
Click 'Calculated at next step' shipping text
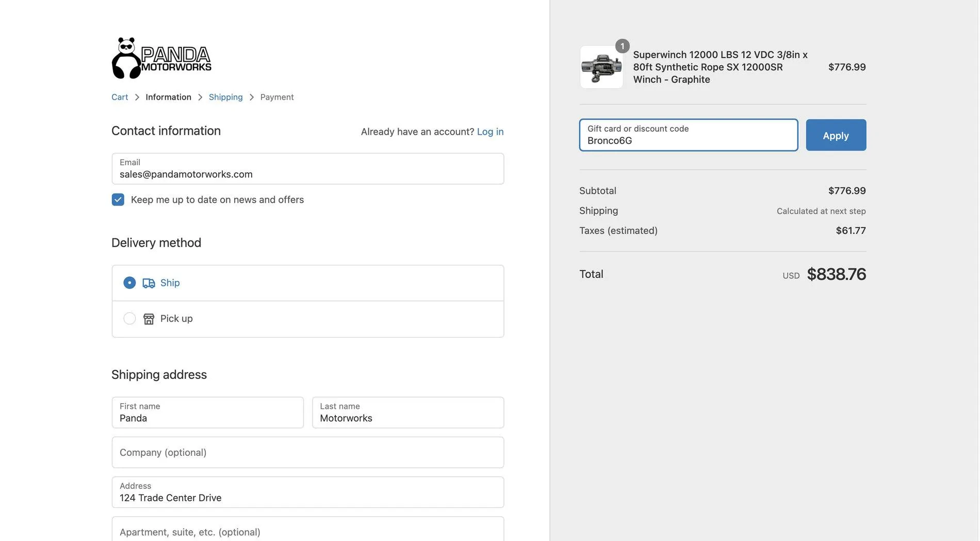click(x=821, y=211)
